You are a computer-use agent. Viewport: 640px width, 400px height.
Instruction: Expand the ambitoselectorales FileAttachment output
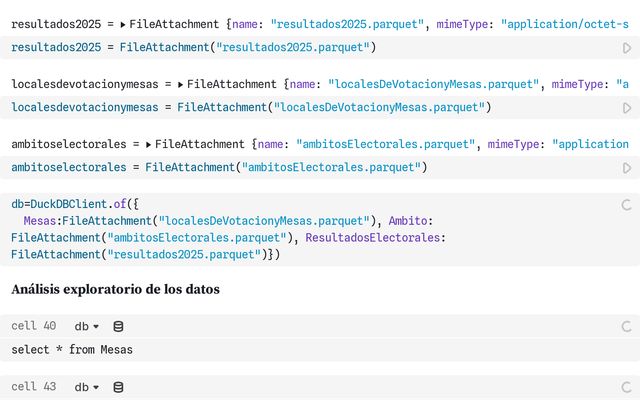[149, 145]
